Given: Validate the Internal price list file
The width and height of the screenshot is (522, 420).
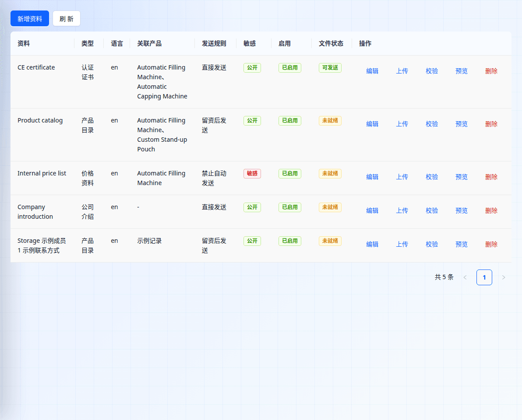Looking at the screenshot, I should tap(432, 177).
